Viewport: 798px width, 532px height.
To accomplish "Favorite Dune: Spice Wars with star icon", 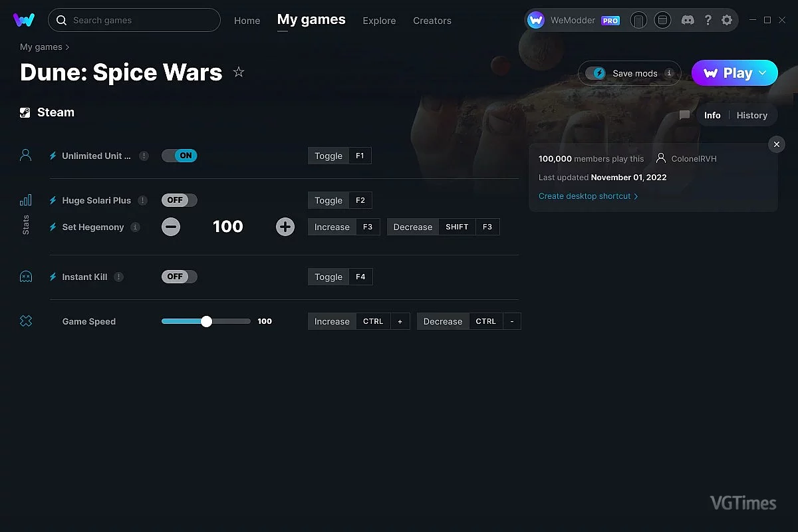I will (239, 72).
